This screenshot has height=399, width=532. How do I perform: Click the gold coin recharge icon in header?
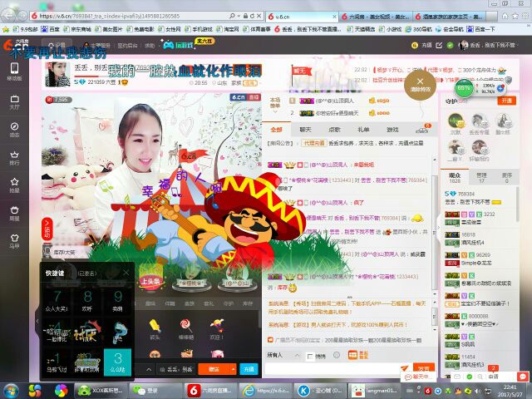(x=414, y=45)
